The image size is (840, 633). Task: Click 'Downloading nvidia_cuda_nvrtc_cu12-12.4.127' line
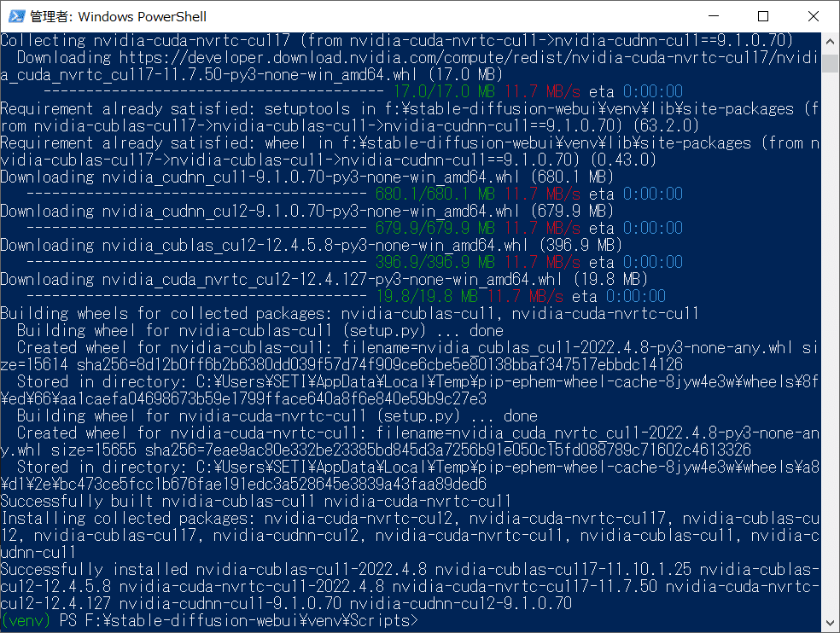[324, 279]
